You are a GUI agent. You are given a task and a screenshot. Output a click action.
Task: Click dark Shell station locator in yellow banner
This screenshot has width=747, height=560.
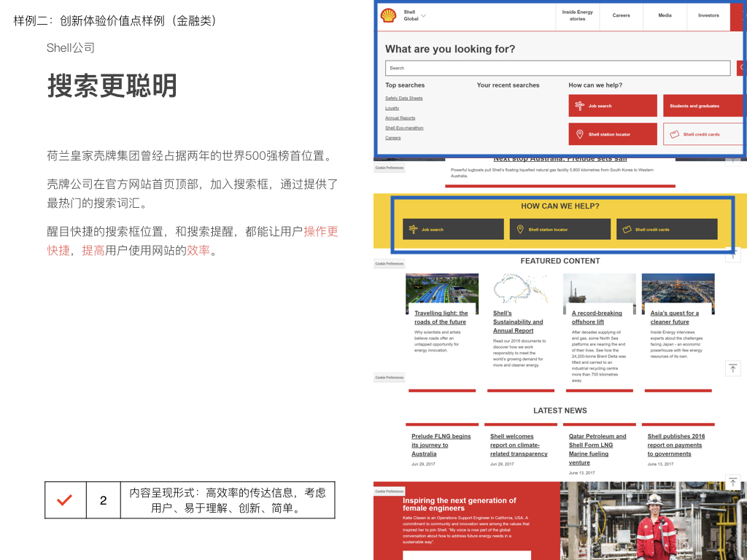(560, 230)
